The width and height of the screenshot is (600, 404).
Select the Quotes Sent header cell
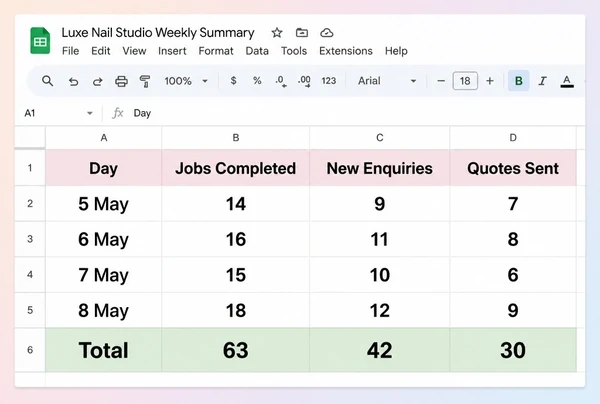click(x=513, y=168)
